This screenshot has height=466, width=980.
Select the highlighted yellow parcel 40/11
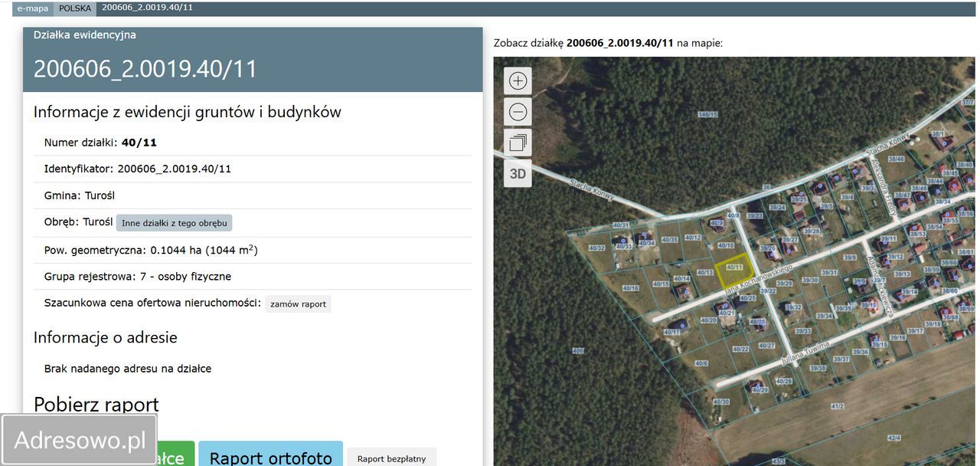pos(733,271)
